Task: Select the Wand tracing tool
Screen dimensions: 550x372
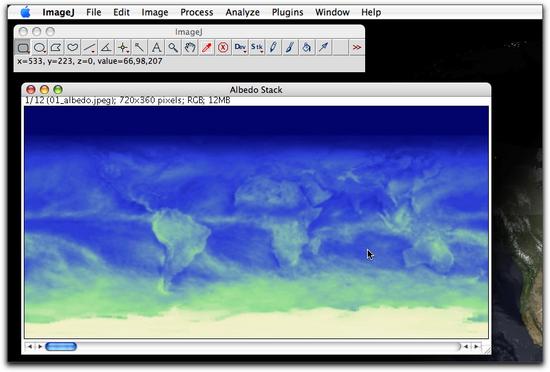Action: (140, 47)
